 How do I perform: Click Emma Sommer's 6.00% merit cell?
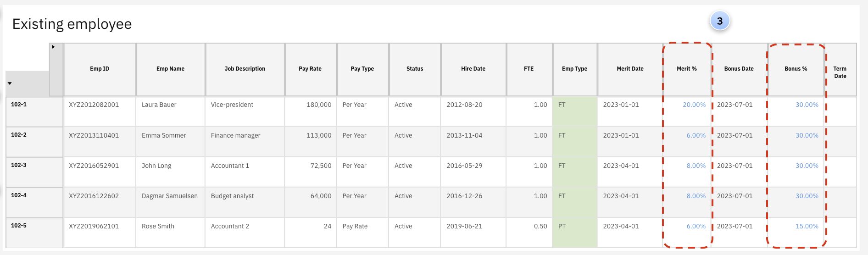click(696, 136)
